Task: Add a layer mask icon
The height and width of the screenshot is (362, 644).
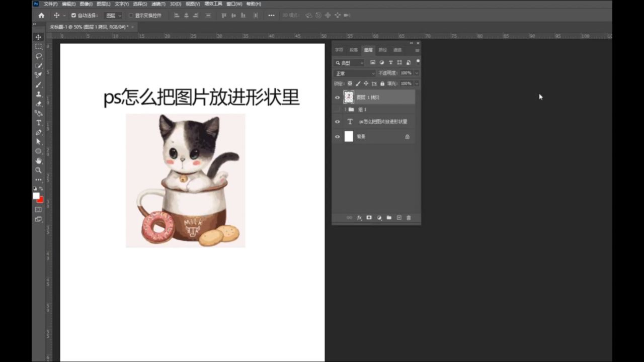Action: 369,218
